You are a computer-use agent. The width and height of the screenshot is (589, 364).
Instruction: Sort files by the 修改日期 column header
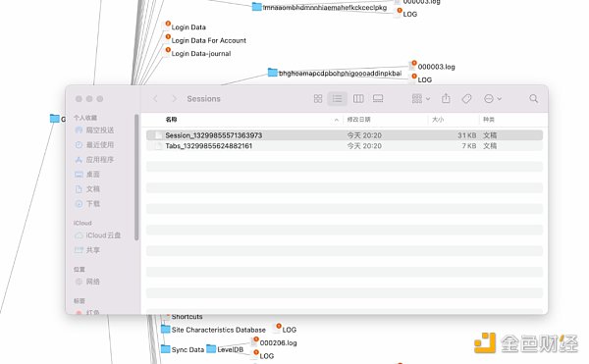click(358, 120)
